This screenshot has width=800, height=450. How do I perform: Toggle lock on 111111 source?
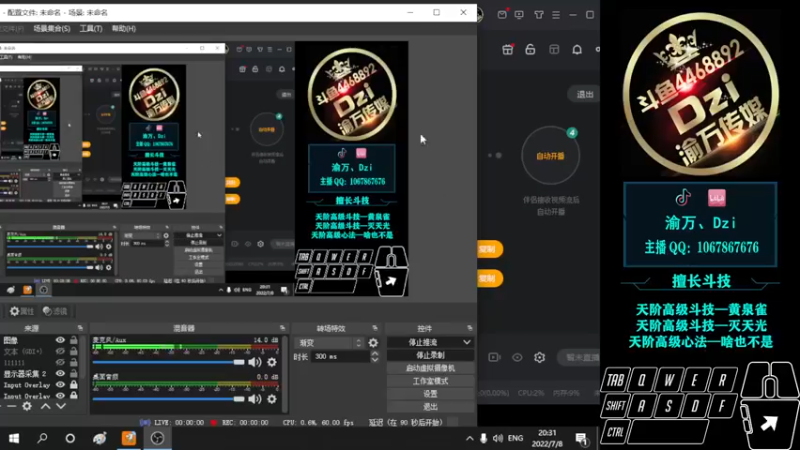[74, 362]
